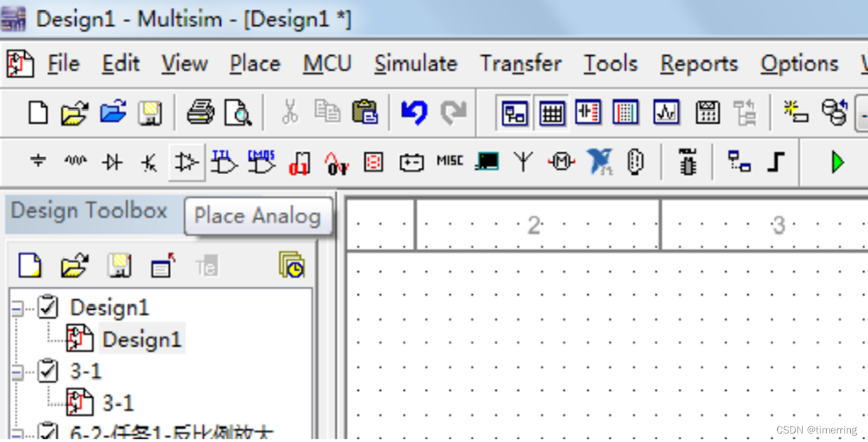Open the Tools menu
Viewport: 868px width, 442px height.
611,64
